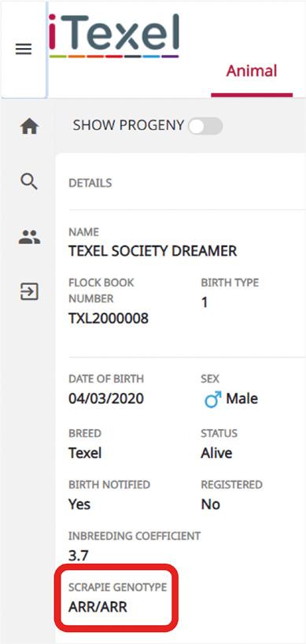Select name Texel Society Dreamer
The width and height of the screenshot is (306, 644).
pyautogui.click(x=153, y=251)
